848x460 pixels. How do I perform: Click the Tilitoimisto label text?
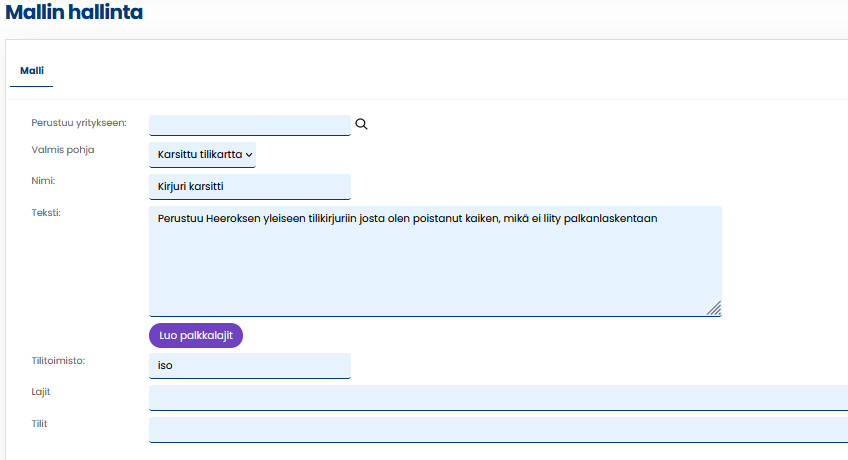pos(58,360)
